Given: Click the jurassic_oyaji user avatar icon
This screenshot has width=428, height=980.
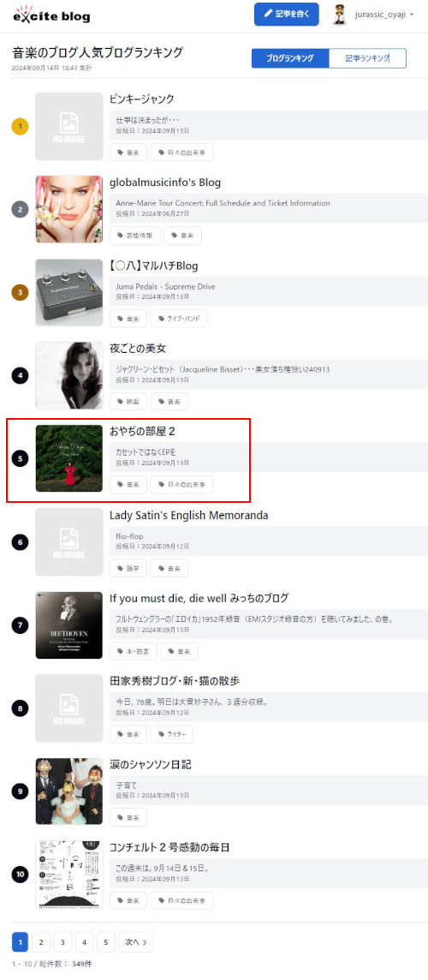Looking at the screenshot, I should coord(339,15).
